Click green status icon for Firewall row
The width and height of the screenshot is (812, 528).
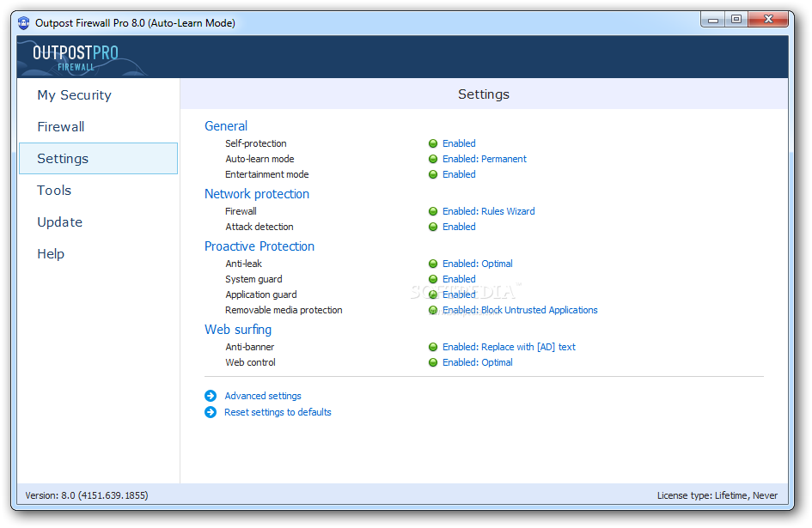pyautogui.click(x=433, y=211)
